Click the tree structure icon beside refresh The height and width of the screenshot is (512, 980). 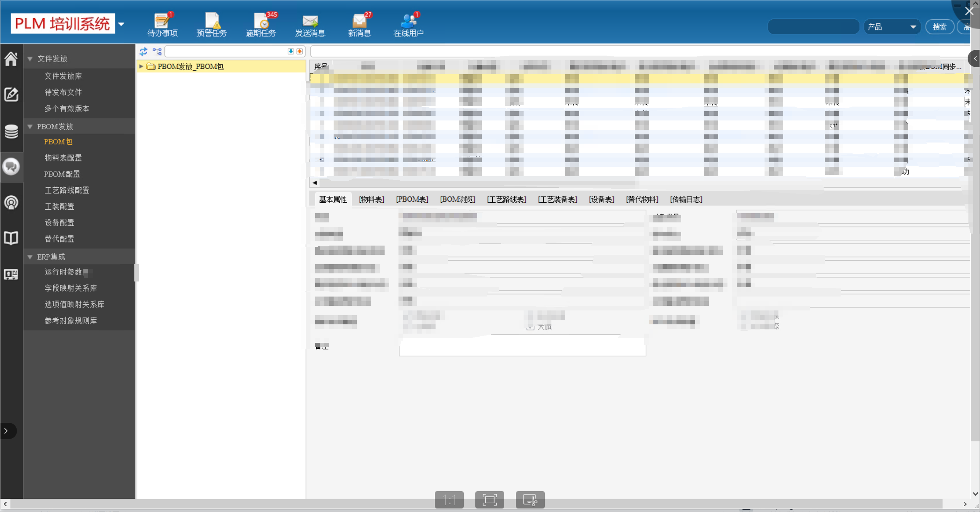[x=157, y=51]
